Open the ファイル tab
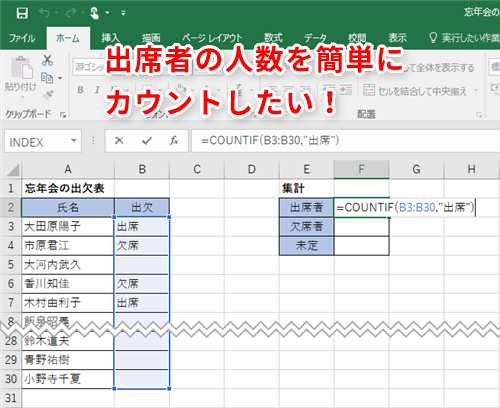Image resolution: width=500 pixels, height=408 pixels. click(22, 38)
